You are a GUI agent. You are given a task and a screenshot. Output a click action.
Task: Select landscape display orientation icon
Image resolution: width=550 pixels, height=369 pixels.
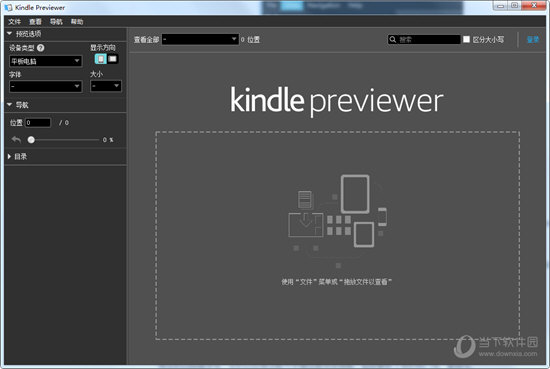tap(113, 59)
